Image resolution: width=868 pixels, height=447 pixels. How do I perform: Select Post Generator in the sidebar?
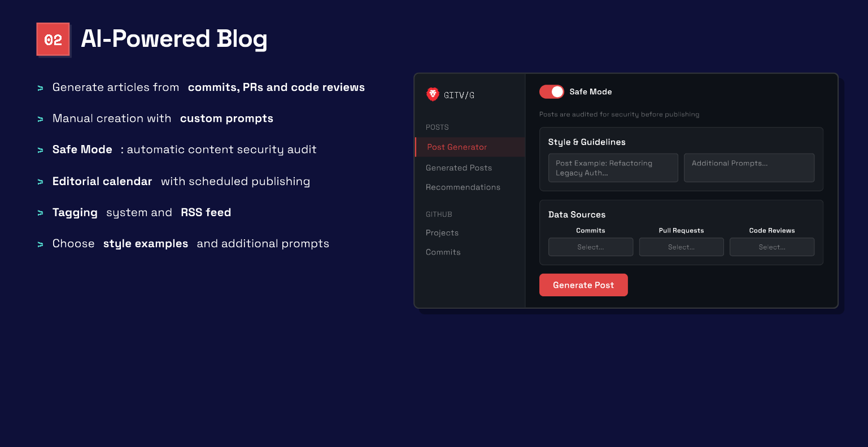[456, 147]
